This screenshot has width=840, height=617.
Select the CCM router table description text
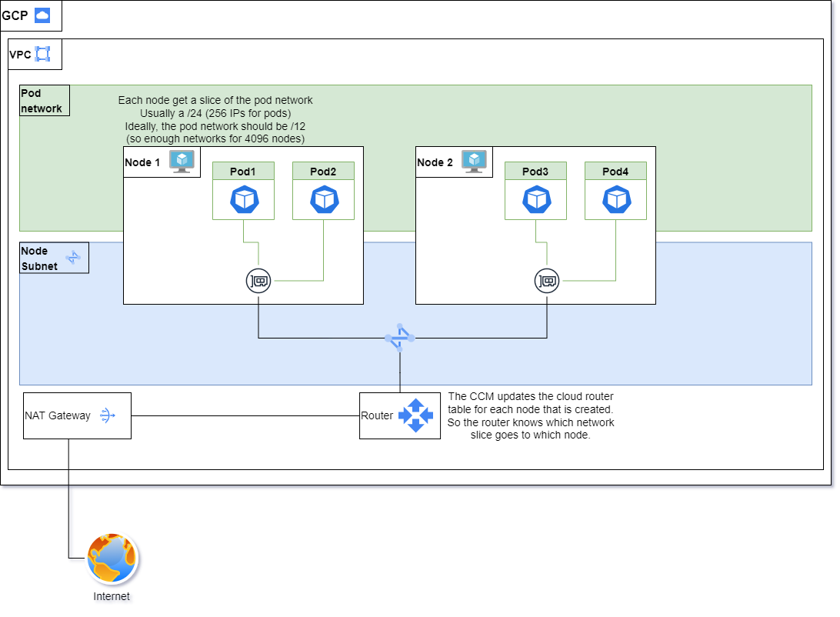click(530, 416)
